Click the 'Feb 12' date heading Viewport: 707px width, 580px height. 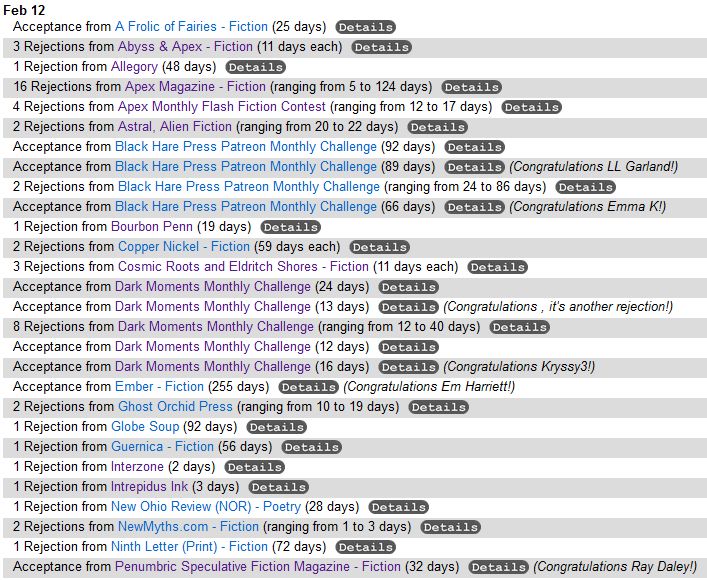coord(24,10)
